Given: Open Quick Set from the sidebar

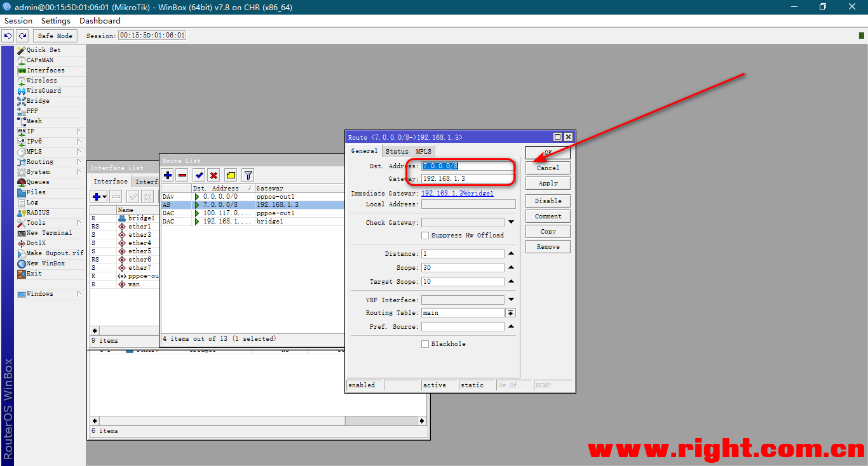Looking at the screenshot, I should 44,50.
